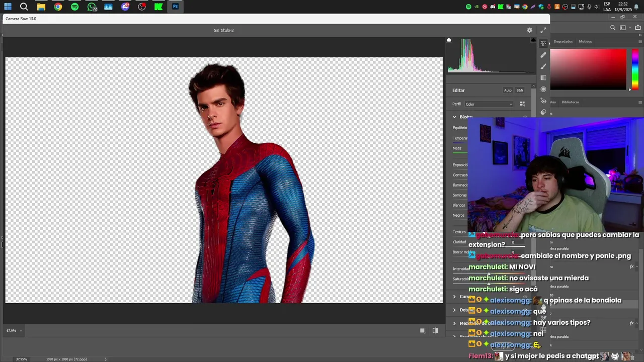This screenshot has height=362, width=644.
Task: Select the Red Eye removal tool
Action: 543,101
